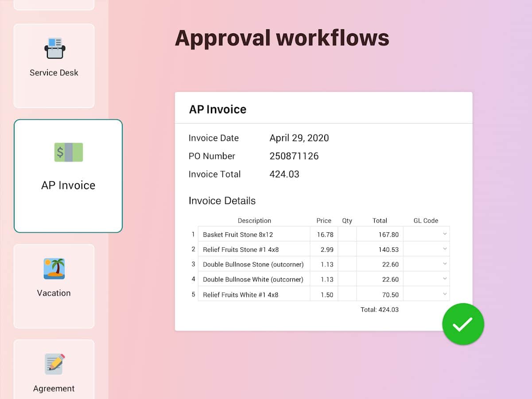Click the Vacation palm tree icon

click(x=54, y=269)
